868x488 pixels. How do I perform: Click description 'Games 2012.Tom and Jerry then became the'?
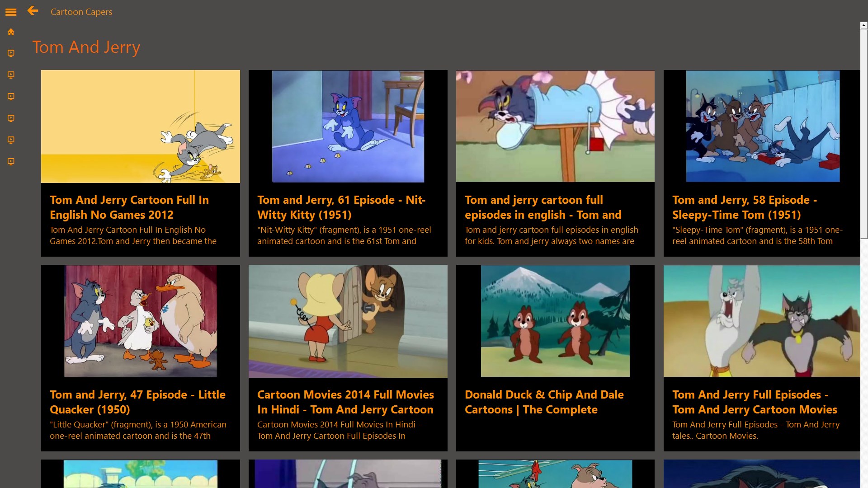tap(133, 241)
